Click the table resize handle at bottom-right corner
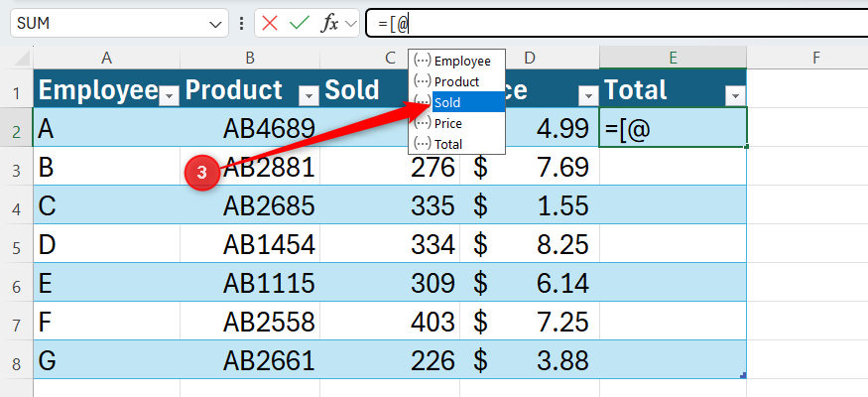The image size is (868, 397). pos(742,375)
